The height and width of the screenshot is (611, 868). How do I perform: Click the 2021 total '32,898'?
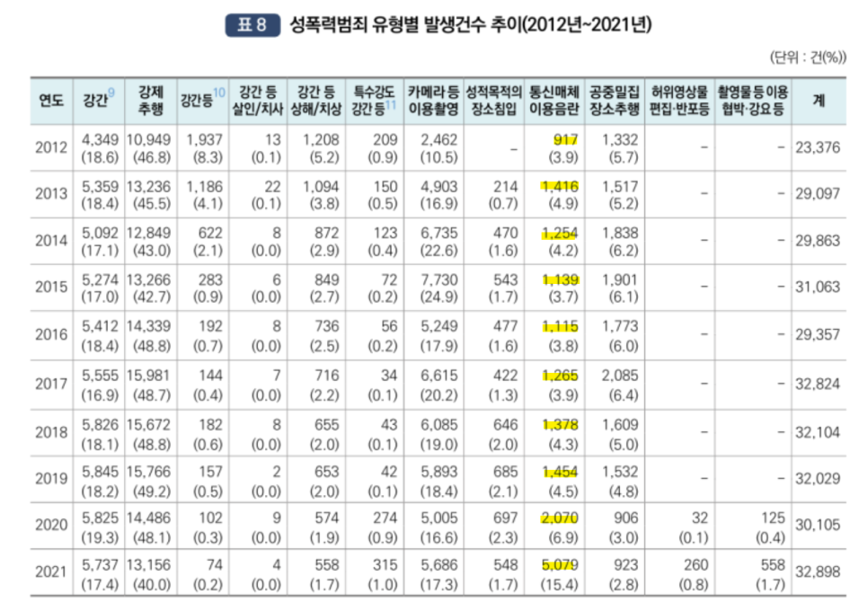click(818, 571)
